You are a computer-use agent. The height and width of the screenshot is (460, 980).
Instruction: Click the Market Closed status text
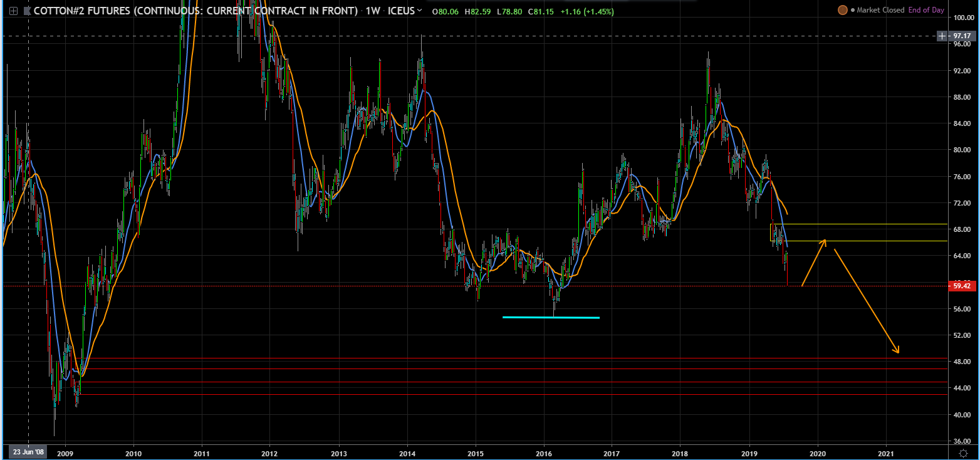[880, 10]
